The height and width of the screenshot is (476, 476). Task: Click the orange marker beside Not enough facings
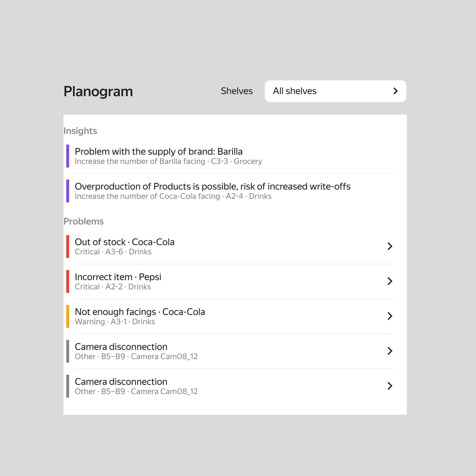(x=68, y=316)
